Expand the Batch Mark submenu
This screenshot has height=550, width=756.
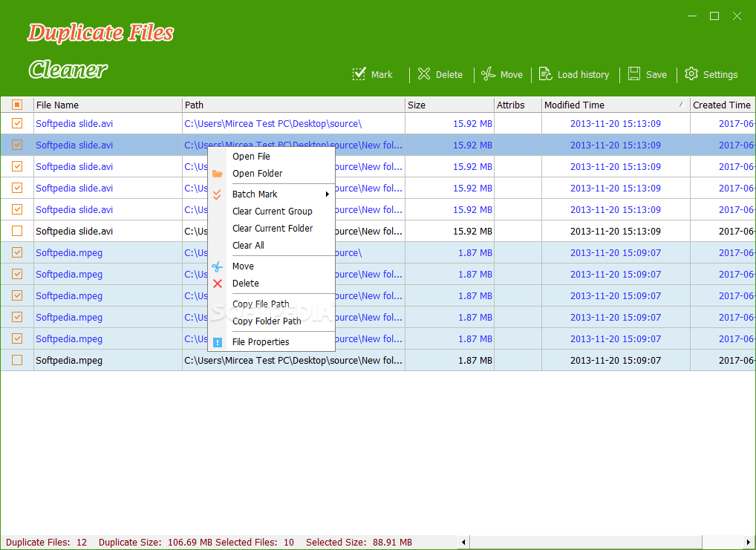(x=272, y=194)
